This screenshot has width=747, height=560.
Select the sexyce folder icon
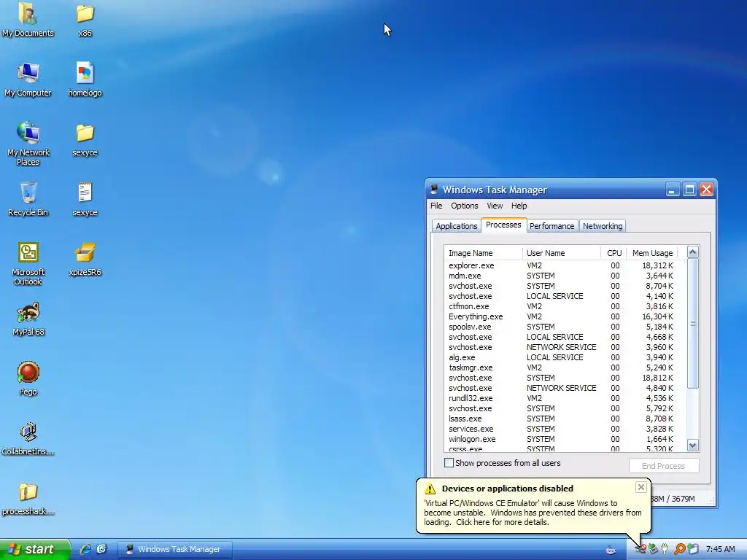(85, 139)
